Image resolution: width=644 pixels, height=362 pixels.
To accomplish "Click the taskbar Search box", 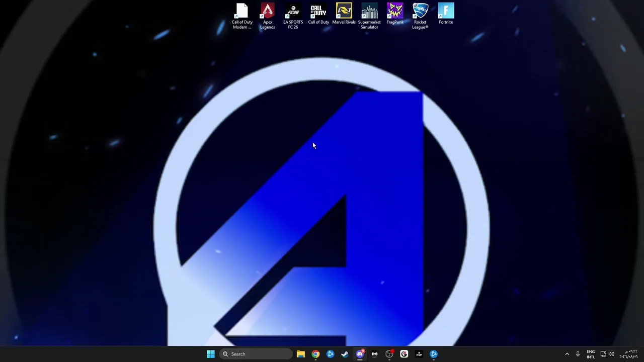I will [256, 354].
